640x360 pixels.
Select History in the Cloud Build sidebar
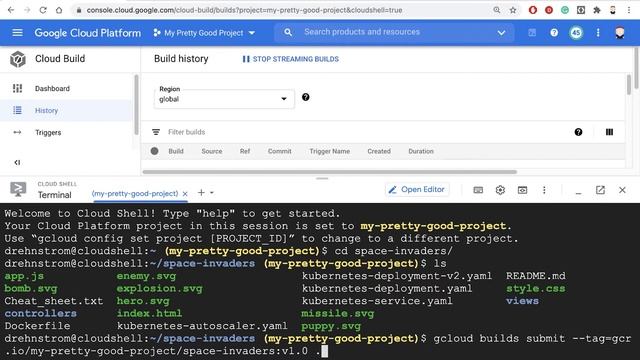67,111
